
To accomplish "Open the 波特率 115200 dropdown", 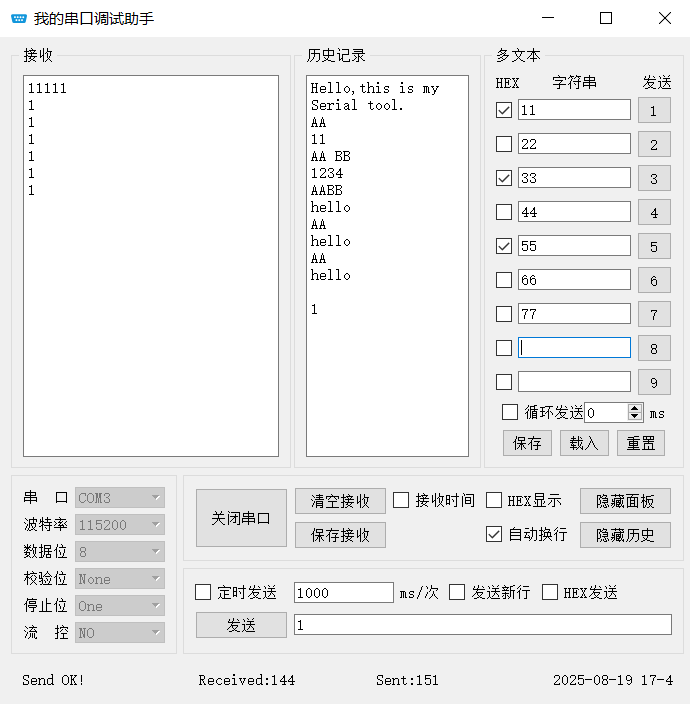I will tap(120, 524).
